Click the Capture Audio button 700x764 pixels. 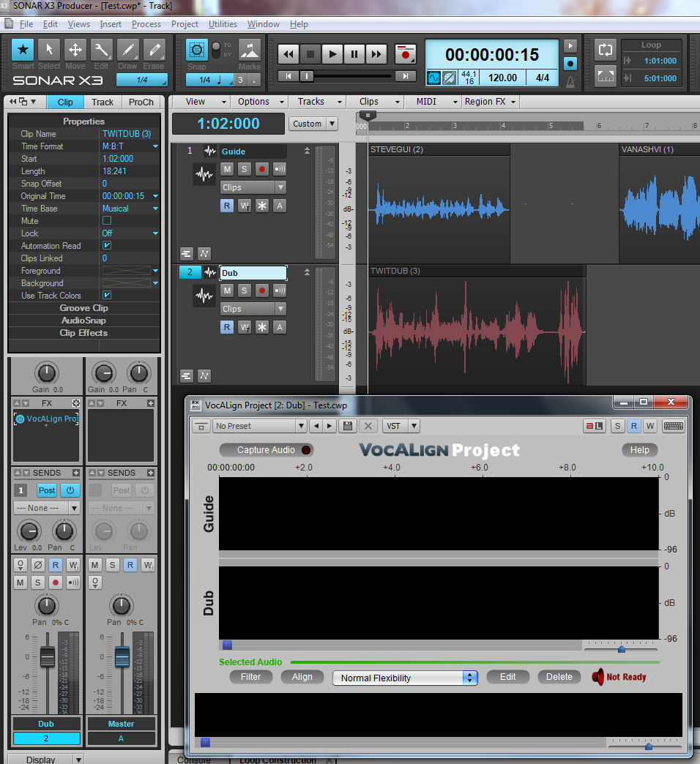point(266,450)
